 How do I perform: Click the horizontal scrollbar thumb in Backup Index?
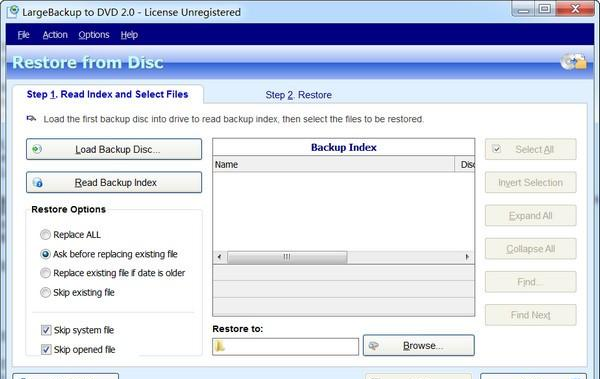coord(287,256)
